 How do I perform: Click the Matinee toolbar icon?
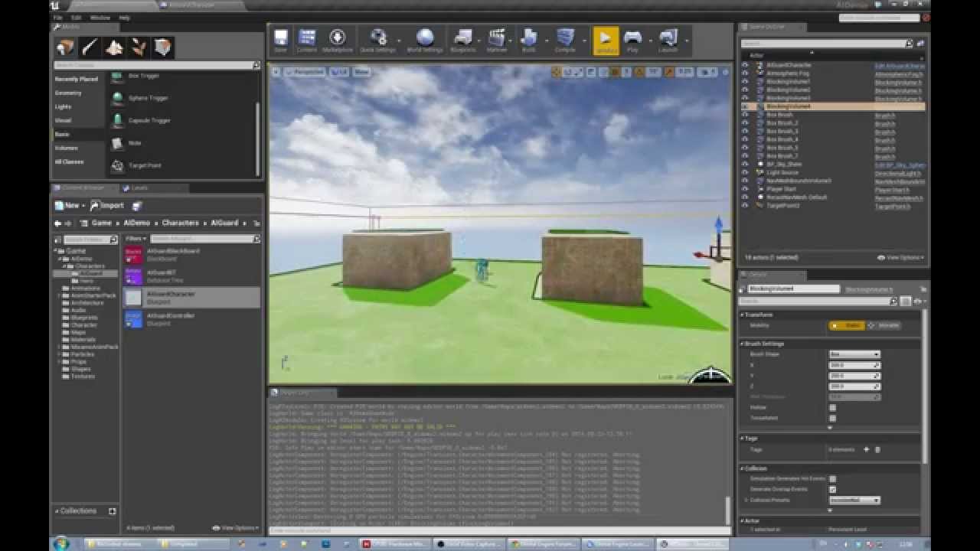(x=497, y=41)
